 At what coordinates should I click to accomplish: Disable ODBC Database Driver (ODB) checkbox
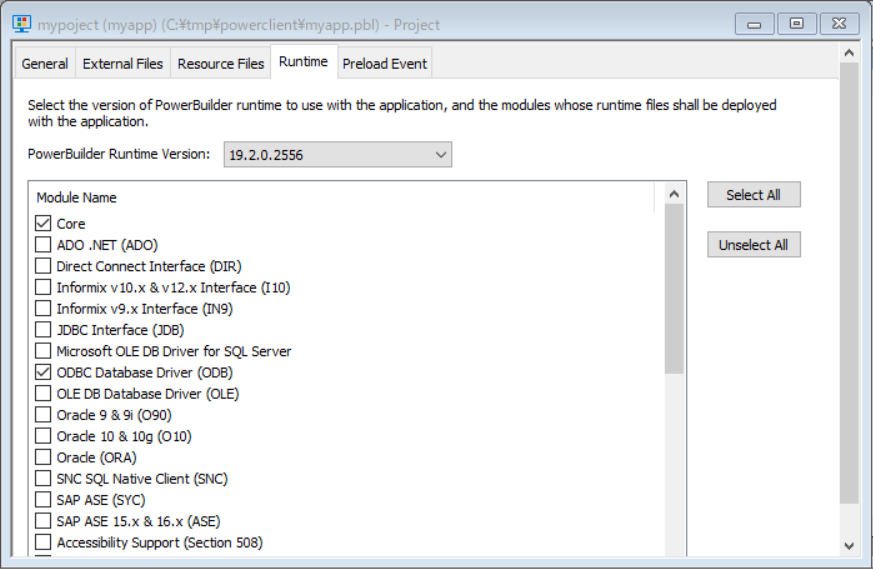(43, 373)
